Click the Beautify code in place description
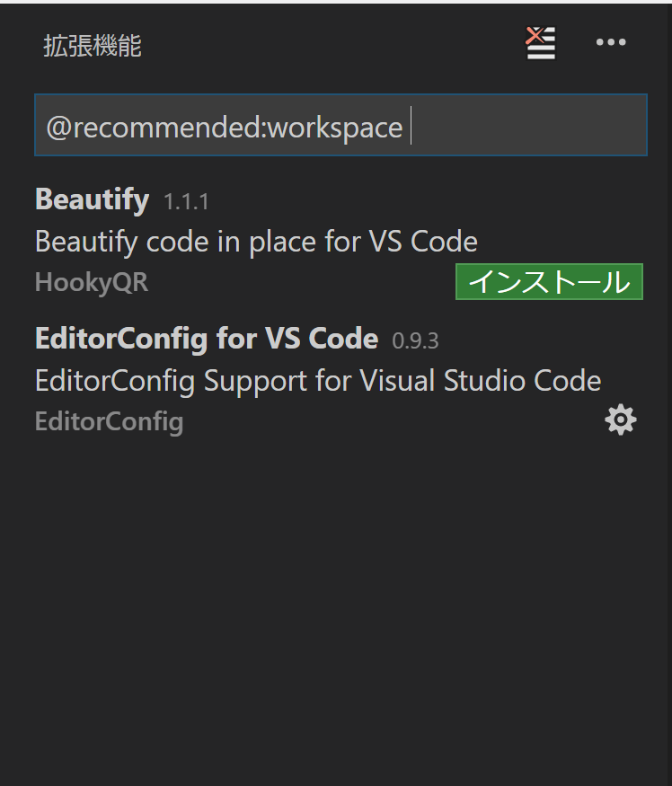 click(x=256, y=242)
